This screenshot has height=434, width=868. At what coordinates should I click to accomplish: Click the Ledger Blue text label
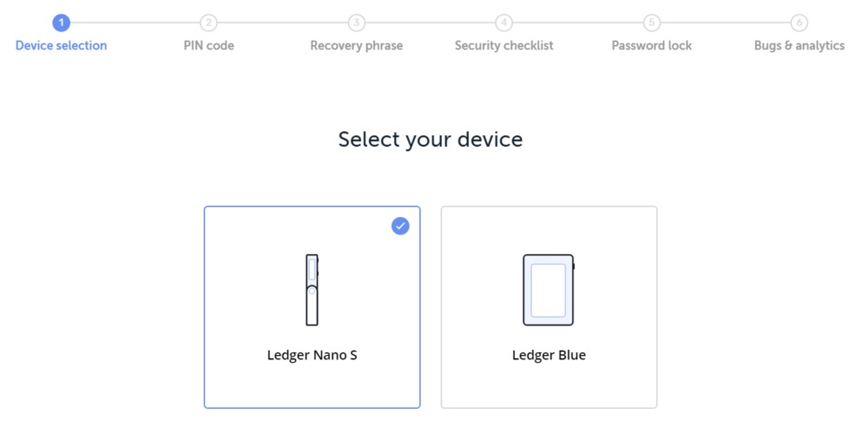549,355
